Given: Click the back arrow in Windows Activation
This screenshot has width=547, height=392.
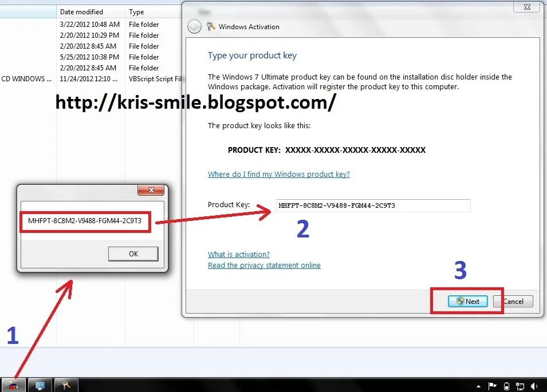Looking at the screenshot, I should click(x=194, y=27).
